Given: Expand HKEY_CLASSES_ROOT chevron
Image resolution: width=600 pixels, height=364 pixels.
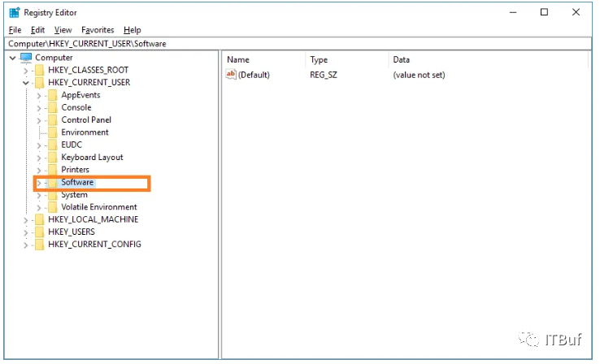Looking at the screenshot, I should 26,71.
